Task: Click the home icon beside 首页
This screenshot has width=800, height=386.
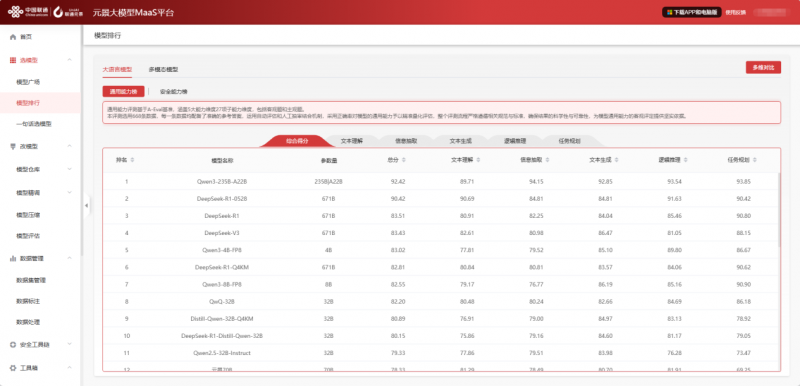Action: [13, 37]
